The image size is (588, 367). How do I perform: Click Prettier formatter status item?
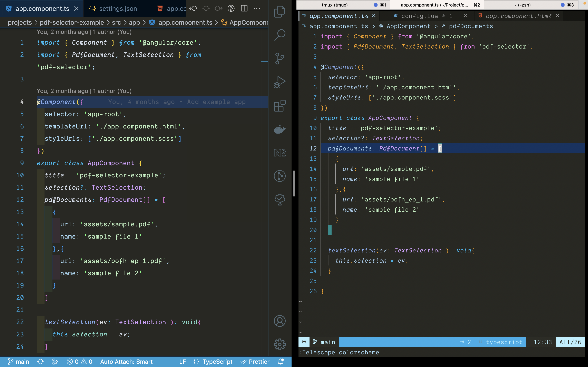pos(255,362)
